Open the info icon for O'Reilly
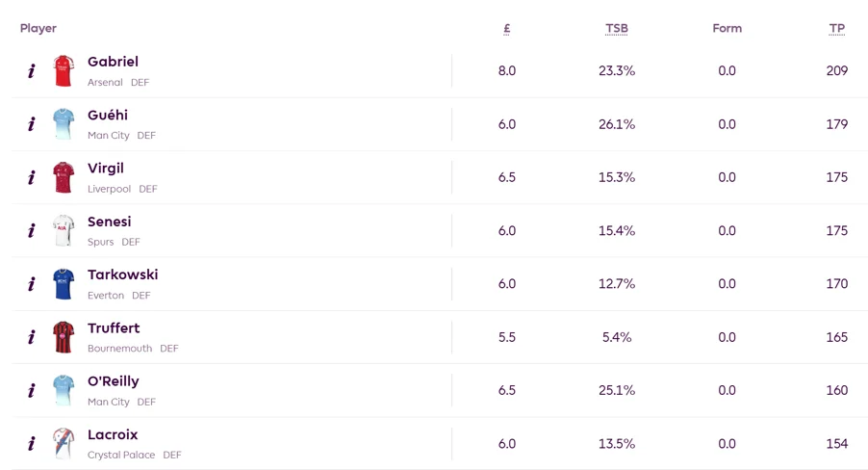The width and height of the screenshot is (868, 470). click(32, 390)
